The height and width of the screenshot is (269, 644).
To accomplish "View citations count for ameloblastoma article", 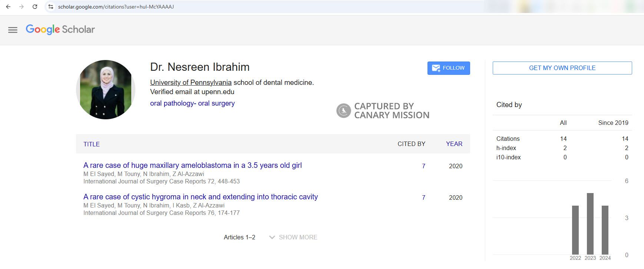I will coord(423,166).
